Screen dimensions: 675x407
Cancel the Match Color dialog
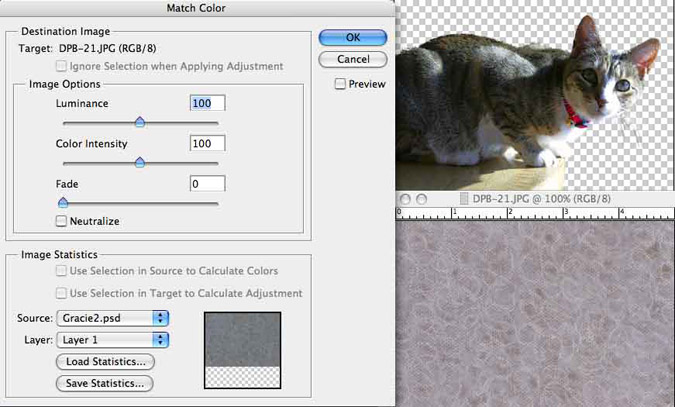click(x=353, y=59)
